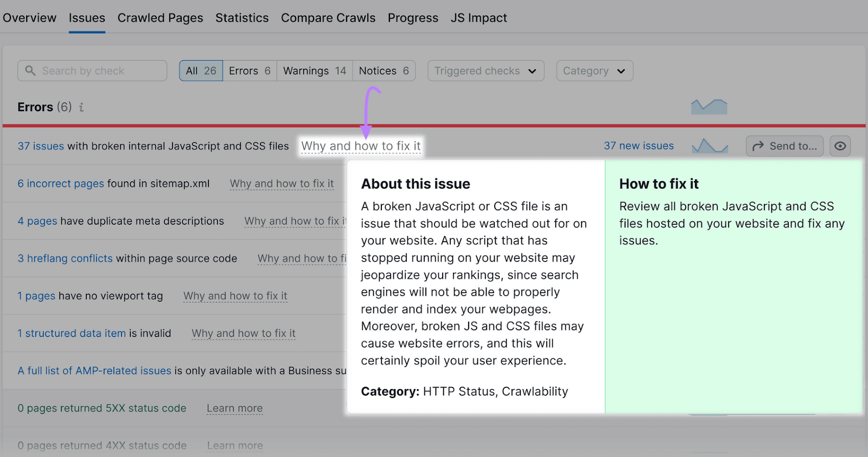Click the Search by check field
Image resolution: width=868 pixels, height=457 pixels.
pyautogui.click(x=92, y=71)
